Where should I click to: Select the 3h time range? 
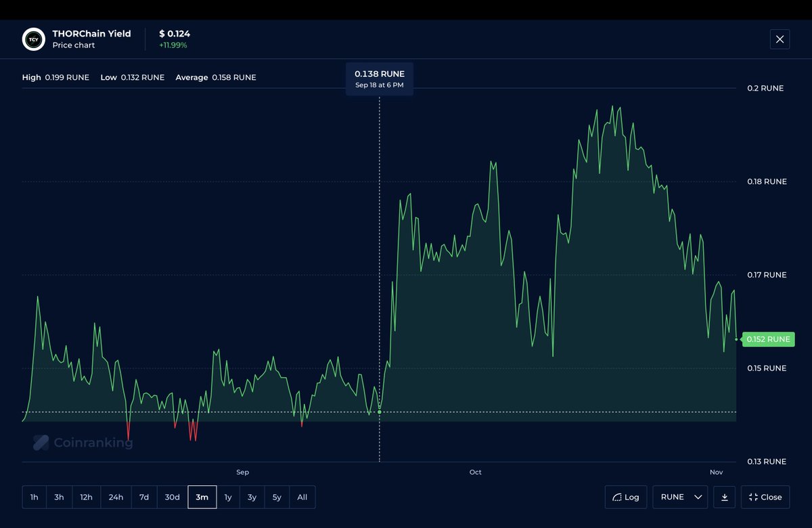click(x=60, y=497)
